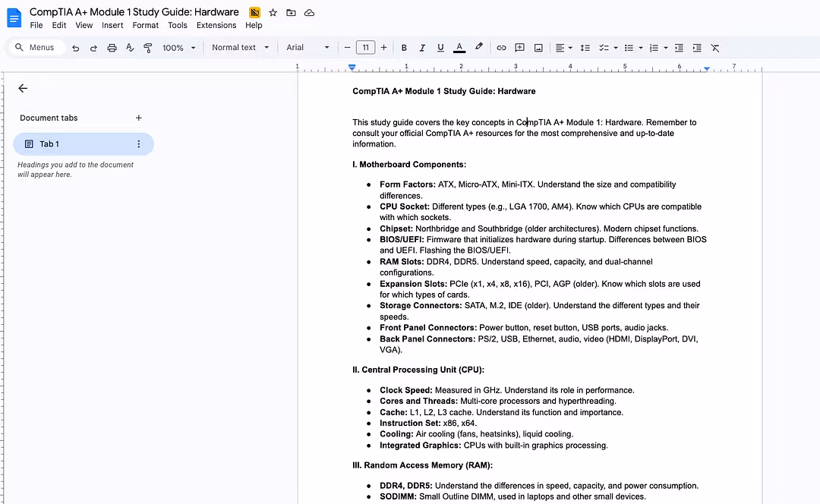The image size is (820, 504).
Task: Click the Clear formatting icon
Action: click(715, 48)
